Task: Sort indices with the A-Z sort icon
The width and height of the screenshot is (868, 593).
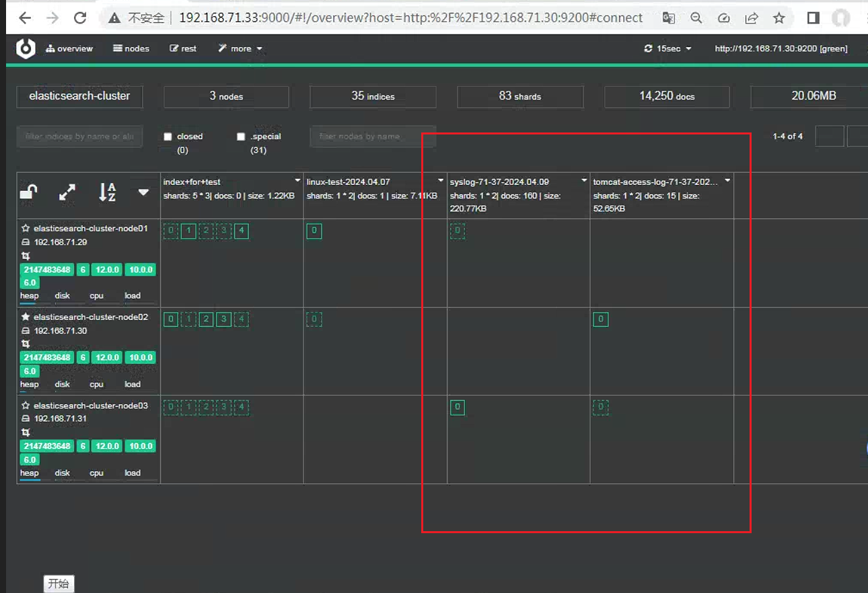Action: [108, 192]
